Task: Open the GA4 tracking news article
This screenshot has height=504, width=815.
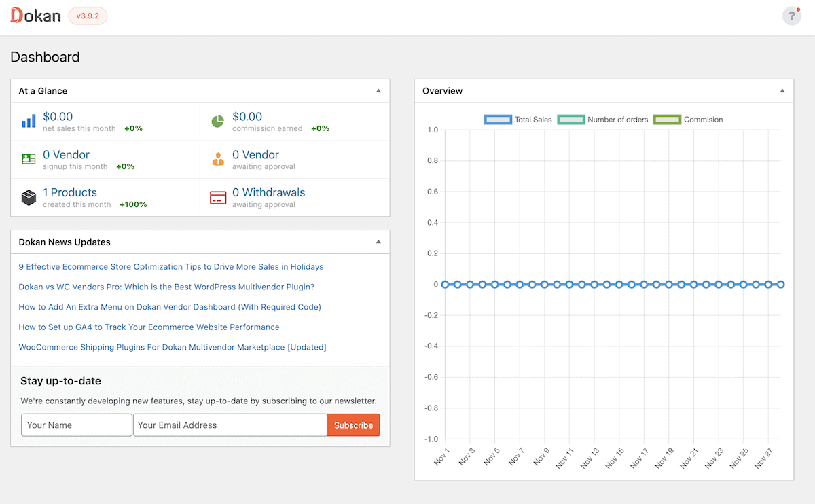Action: click(149, 327)
